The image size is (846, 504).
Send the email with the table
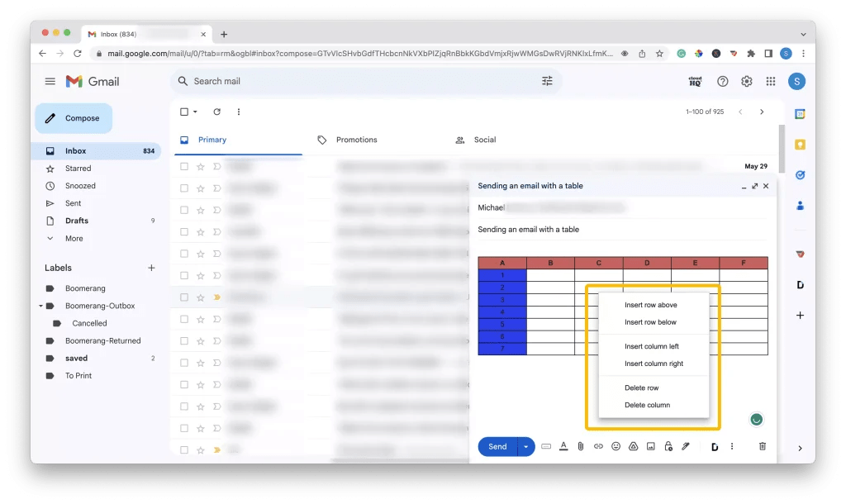click(x=496, y=446)
